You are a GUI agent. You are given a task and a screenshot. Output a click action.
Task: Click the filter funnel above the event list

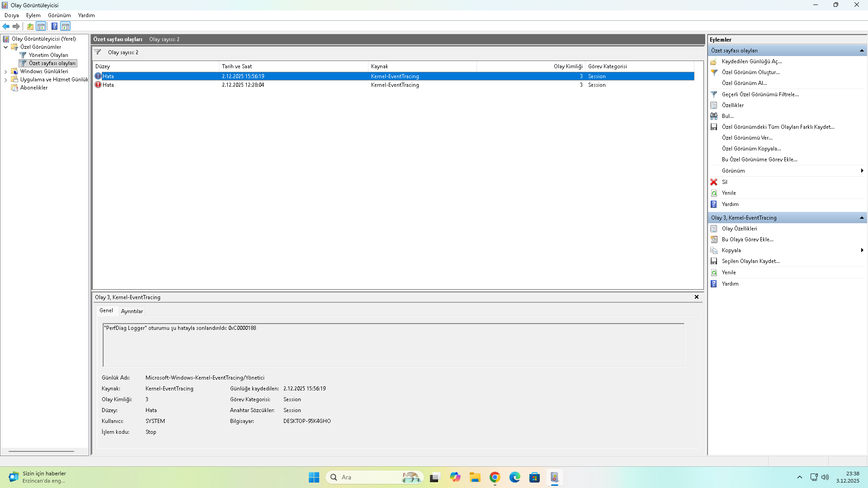pos(98,52)
